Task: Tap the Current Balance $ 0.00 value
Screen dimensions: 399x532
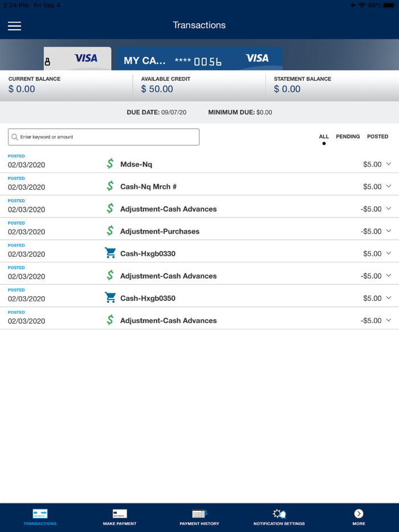Action: (x=22, y=89)
